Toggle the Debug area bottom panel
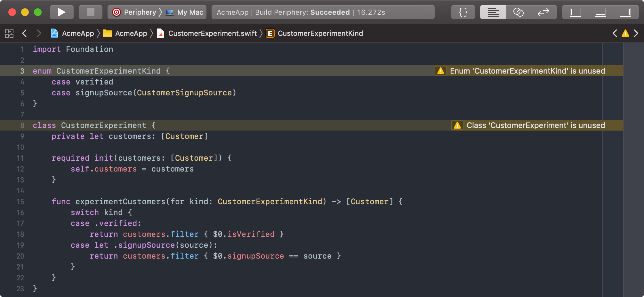The height and width of the screenshot is (297, 644). click(x=600, y=12)
